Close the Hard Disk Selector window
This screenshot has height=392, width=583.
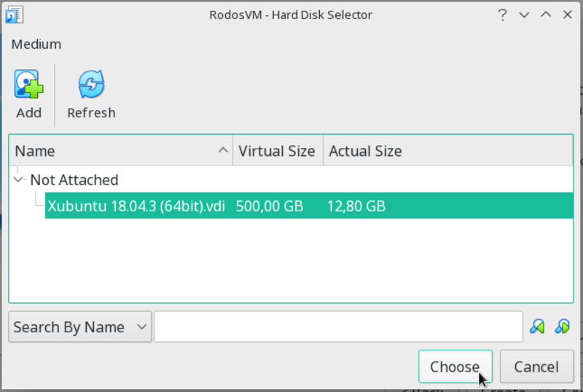[x=566, y=15]
